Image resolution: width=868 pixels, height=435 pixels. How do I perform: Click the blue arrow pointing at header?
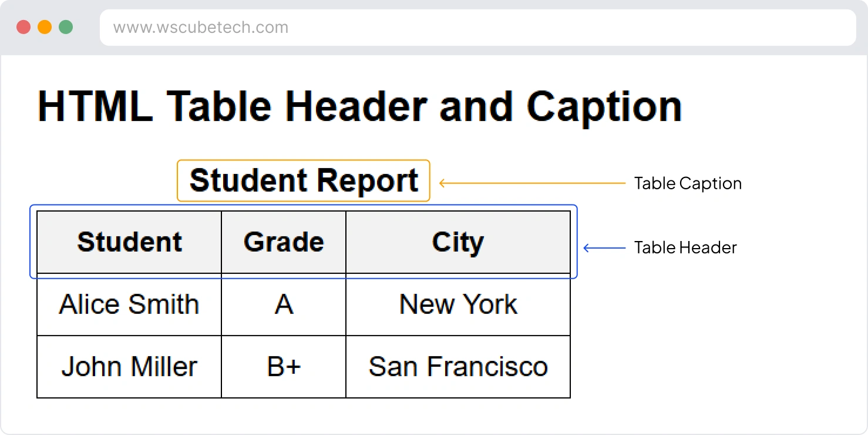tap(604, 248)
